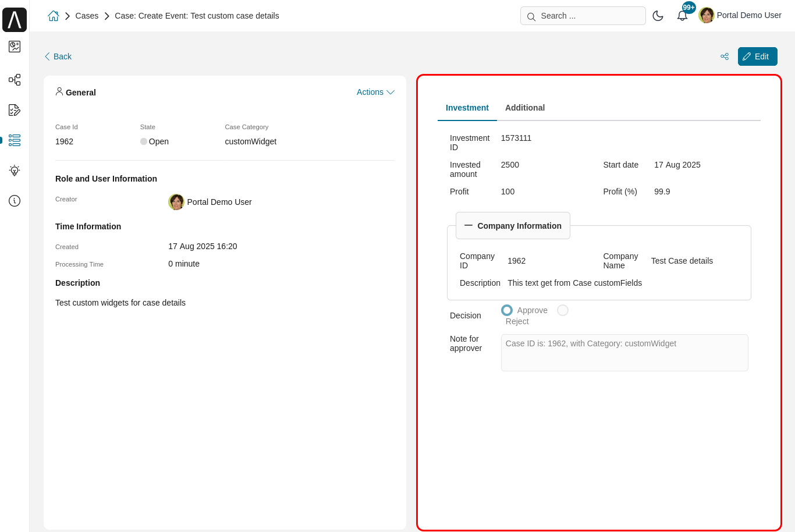This screenshot has height=532, width=795.
Task: Open the info icon in sidebar
Action: tap(15, 201)
